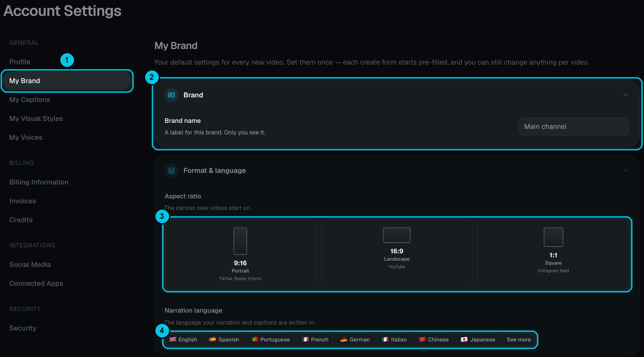This screenshot has height=357, width=644.
Task: Click the 'Instagram feed' caption text
Action: 553,271
